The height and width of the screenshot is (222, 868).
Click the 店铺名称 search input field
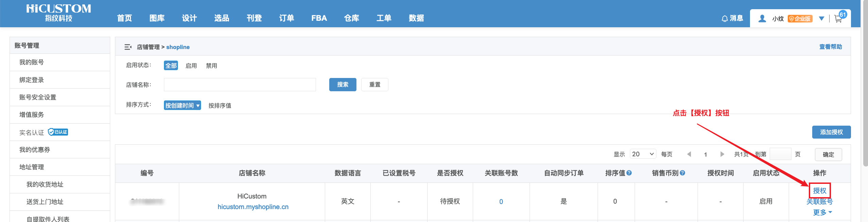(x=240, y=85)
